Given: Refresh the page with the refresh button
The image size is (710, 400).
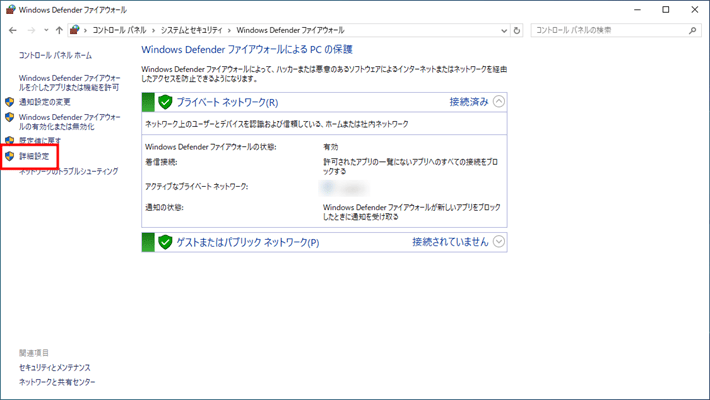Looking at the screenshot, I should coord(517,30).
